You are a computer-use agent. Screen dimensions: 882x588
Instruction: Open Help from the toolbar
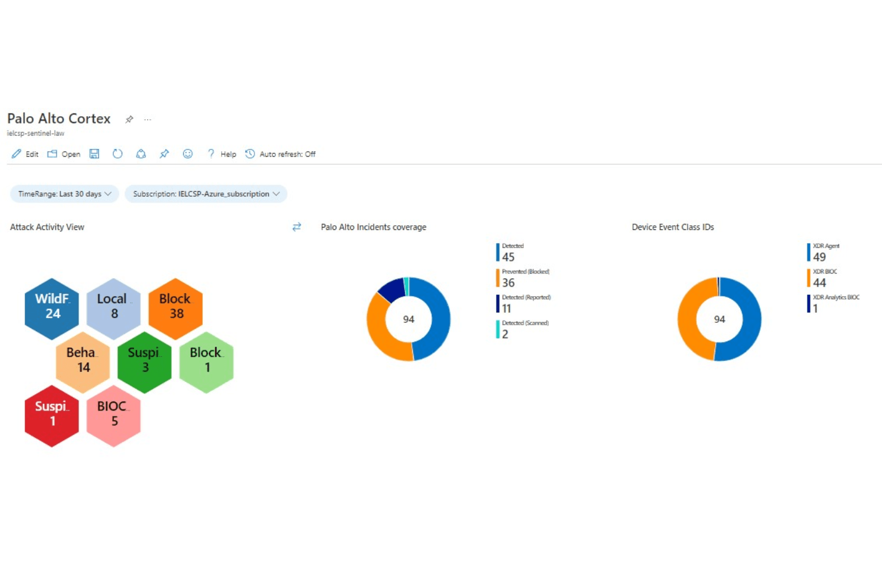click(221, 154)
